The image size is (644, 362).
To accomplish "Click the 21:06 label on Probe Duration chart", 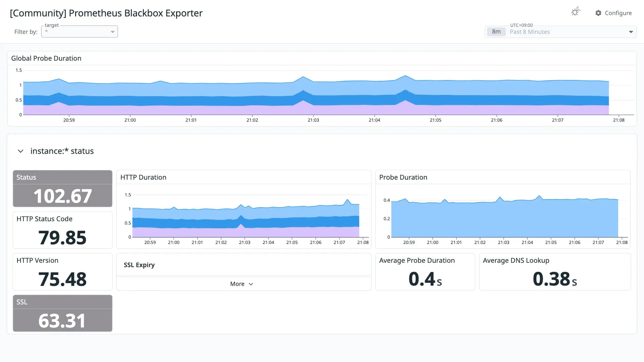I will [x=575, y=242].
